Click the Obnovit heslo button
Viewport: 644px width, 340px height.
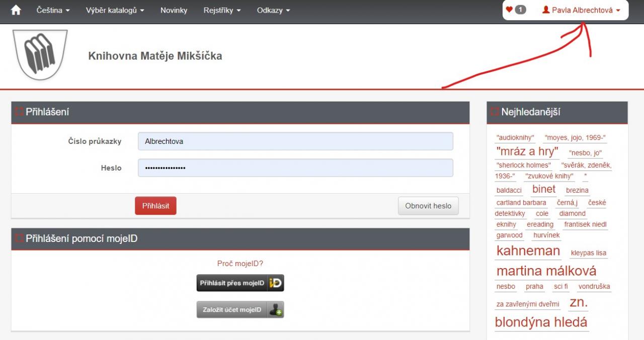(428, 206)
